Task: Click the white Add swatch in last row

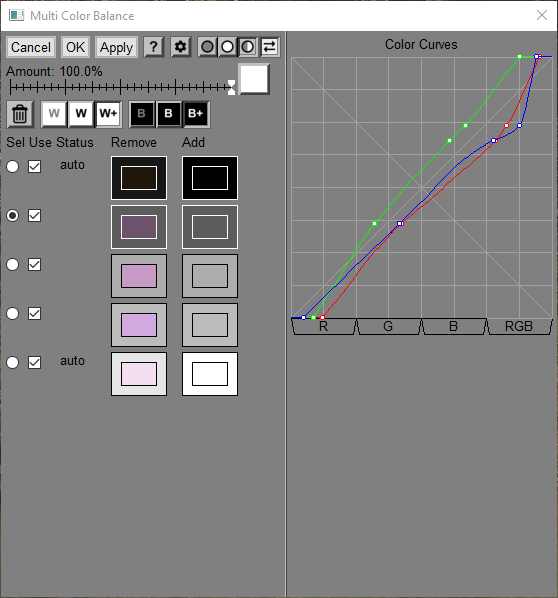Action: (210, 374)
